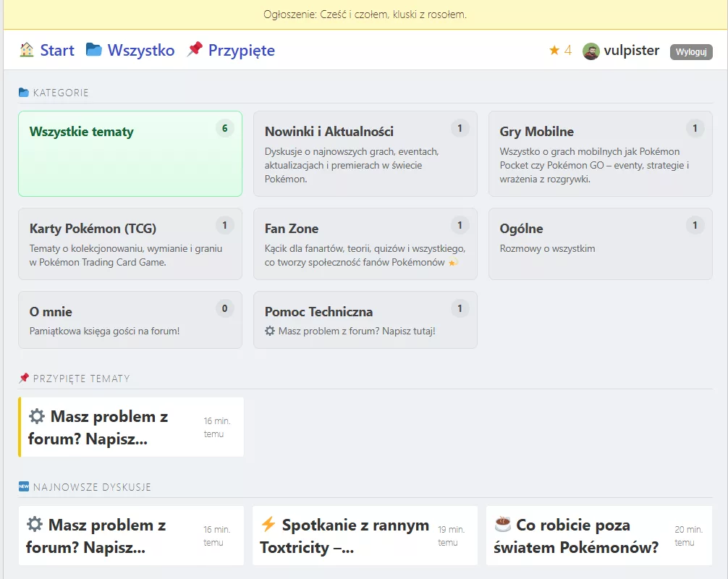
Task: Click the house icon beside Start
Action: point(27,50)
